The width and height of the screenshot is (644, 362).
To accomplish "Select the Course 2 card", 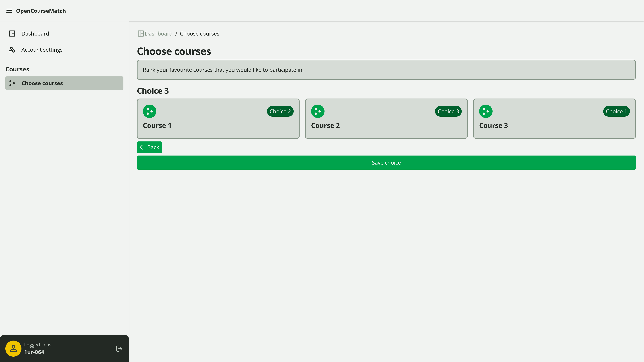I will coord(386,119).
